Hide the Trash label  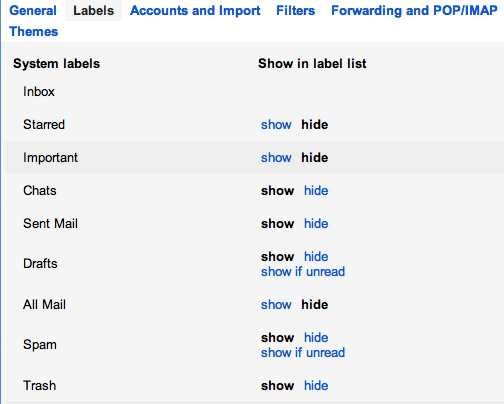(316, 386)
